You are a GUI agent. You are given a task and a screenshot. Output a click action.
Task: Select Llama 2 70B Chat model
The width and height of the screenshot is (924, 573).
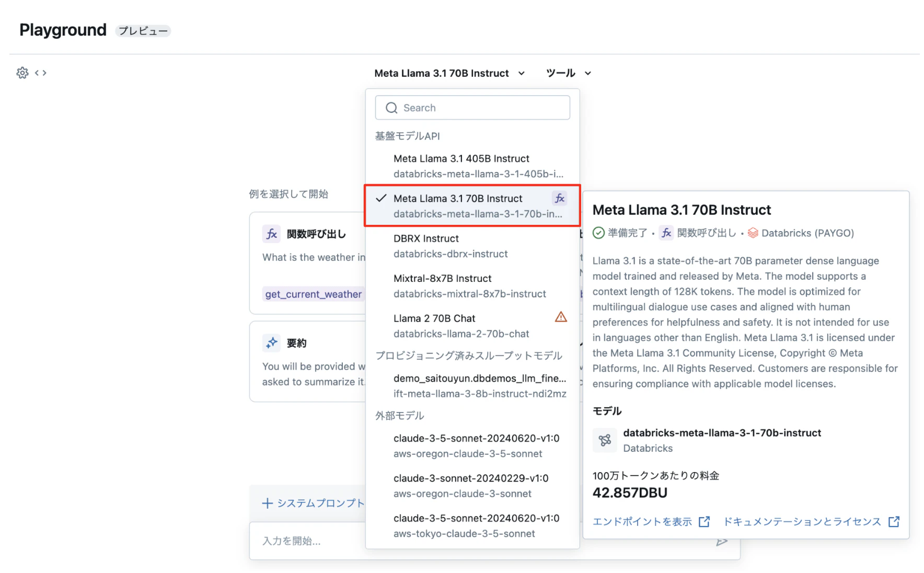click(472, 326)
